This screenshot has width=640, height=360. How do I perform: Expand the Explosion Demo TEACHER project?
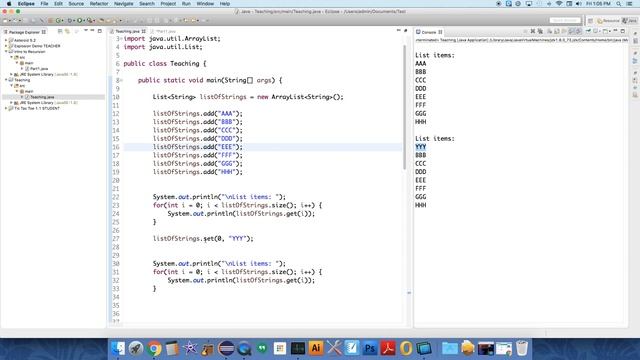pos(6,46)
